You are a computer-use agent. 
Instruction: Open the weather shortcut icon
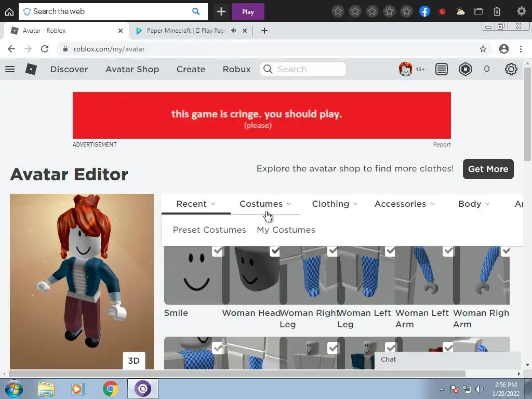(460, 12)
